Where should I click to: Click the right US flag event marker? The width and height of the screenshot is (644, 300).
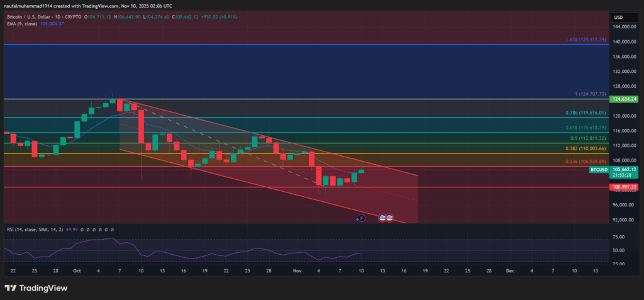pos(390,218)
